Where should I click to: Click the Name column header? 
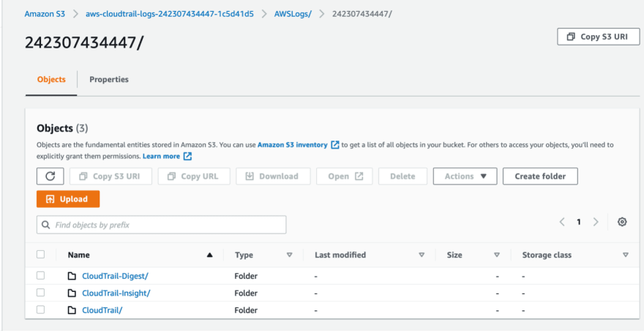79,255
